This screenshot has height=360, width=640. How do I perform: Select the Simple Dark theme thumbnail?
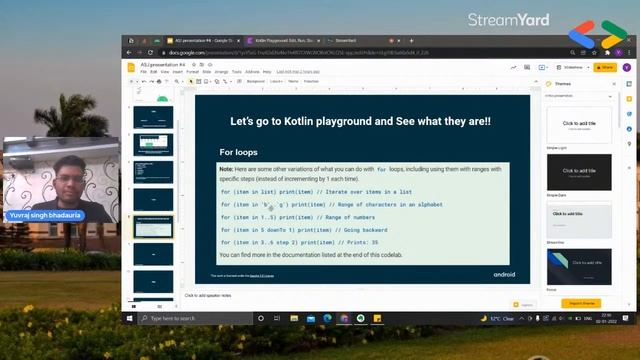579,172
